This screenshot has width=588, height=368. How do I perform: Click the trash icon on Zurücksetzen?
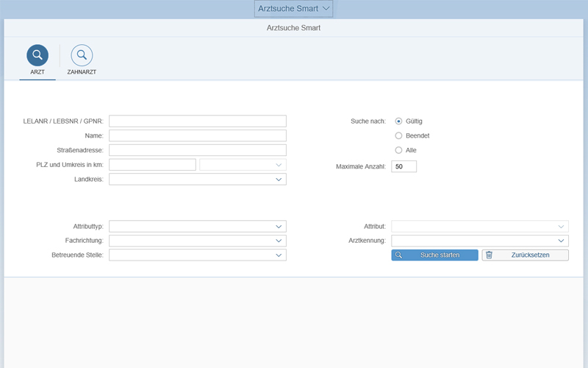pos(489,255)
